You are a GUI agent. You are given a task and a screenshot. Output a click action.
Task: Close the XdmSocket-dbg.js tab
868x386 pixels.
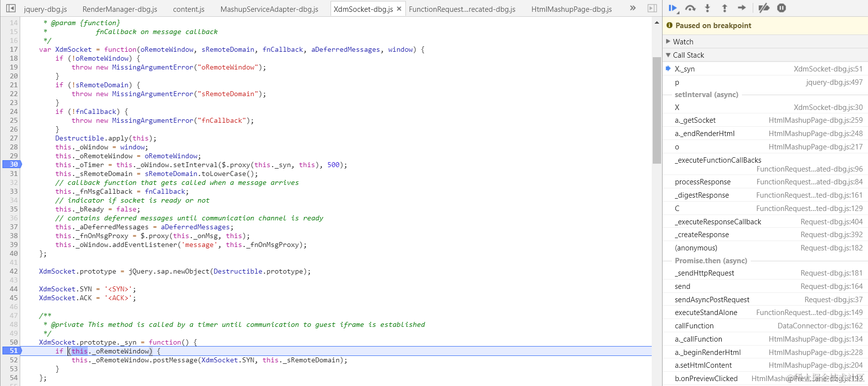pyautogui.click(x=399, y=9)
